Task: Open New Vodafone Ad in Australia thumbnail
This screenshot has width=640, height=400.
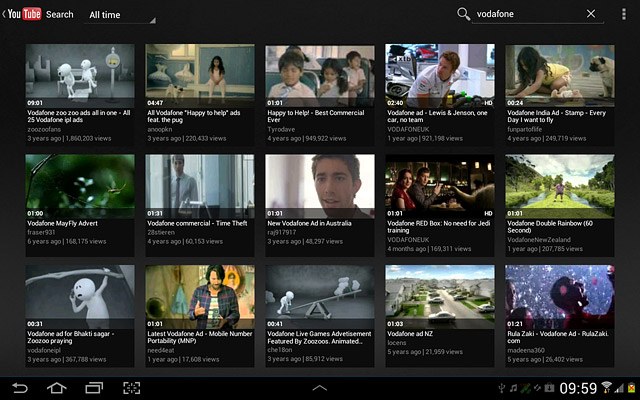Action: click(x=320, y=186)
